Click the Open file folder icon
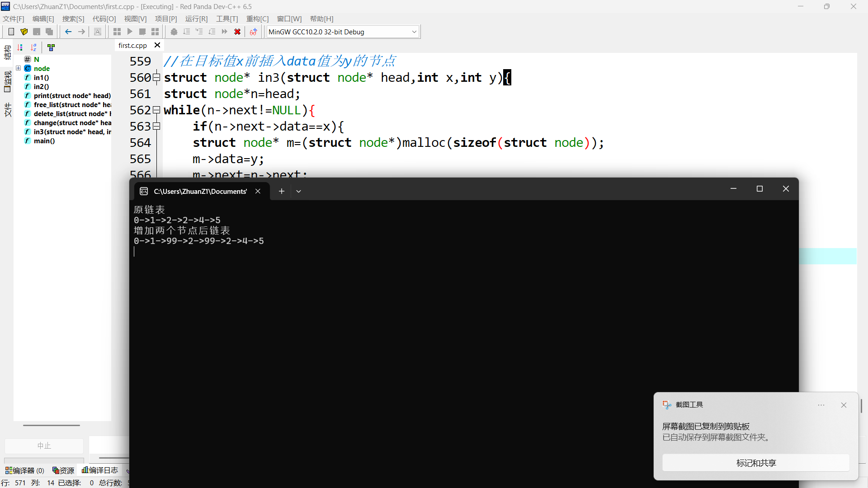 point(24,32)
